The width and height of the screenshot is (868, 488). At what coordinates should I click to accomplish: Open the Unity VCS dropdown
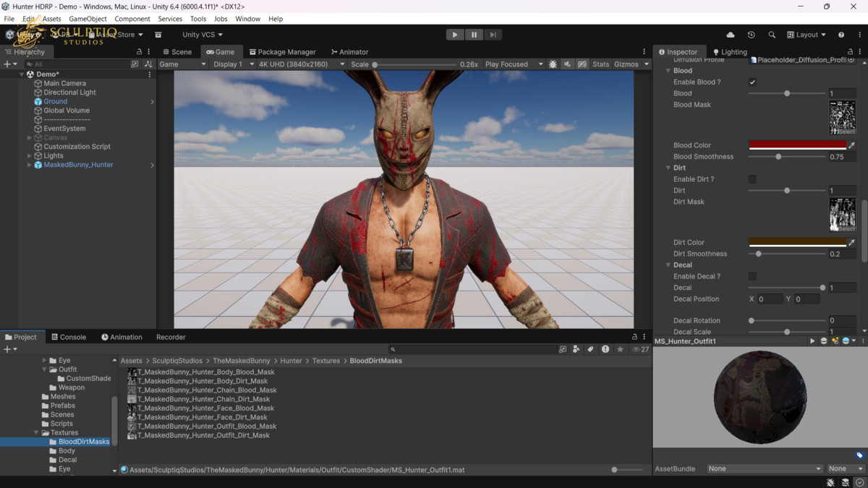click(202, 35)
